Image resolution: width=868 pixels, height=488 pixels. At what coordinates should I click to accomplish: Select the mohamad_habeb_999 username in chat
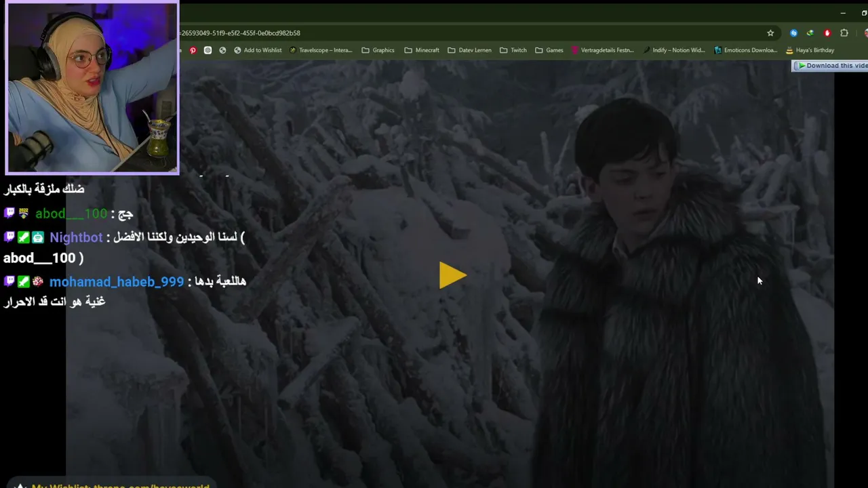117,282
